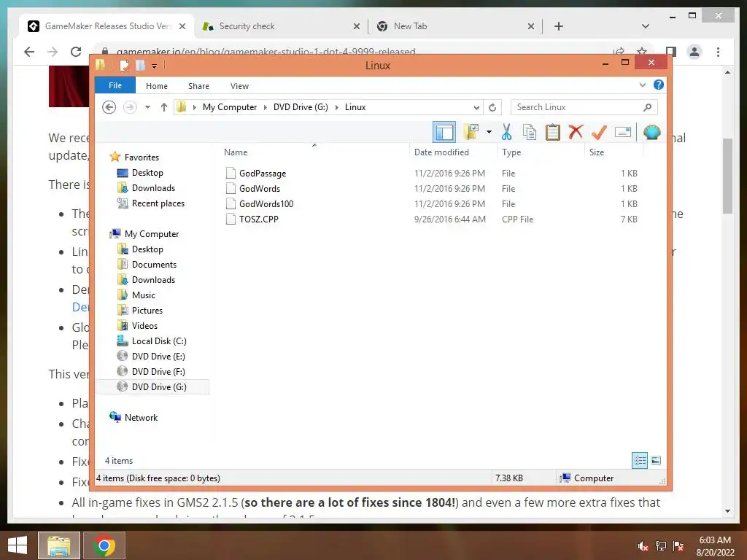Expand the ribbon with the chevron

click(642, 85)
